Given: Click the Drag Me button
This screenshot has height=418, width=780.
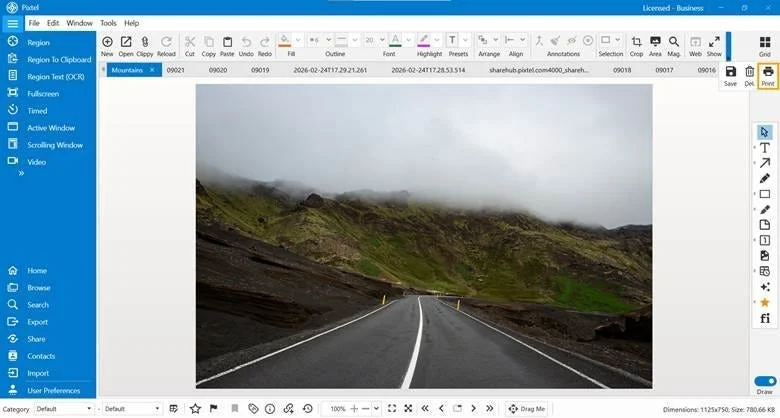Looking at the screenshot, I should pos(526,409).
